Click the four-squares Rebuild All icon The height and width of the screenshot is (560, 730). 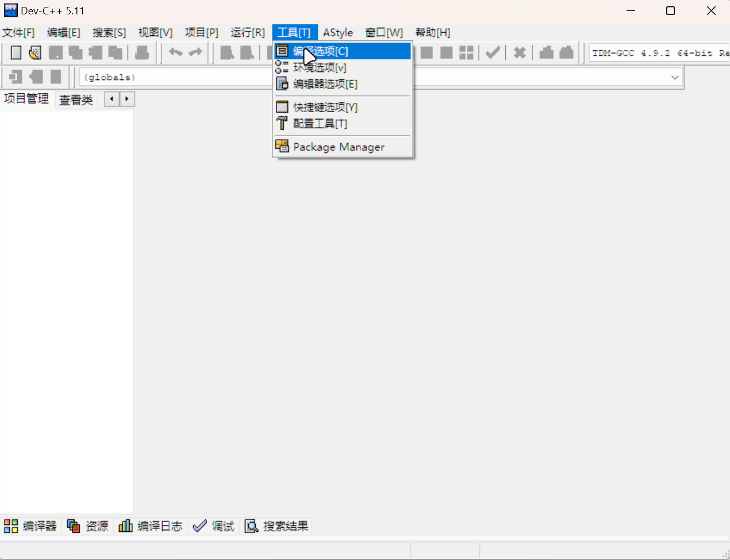pos(467,53)
